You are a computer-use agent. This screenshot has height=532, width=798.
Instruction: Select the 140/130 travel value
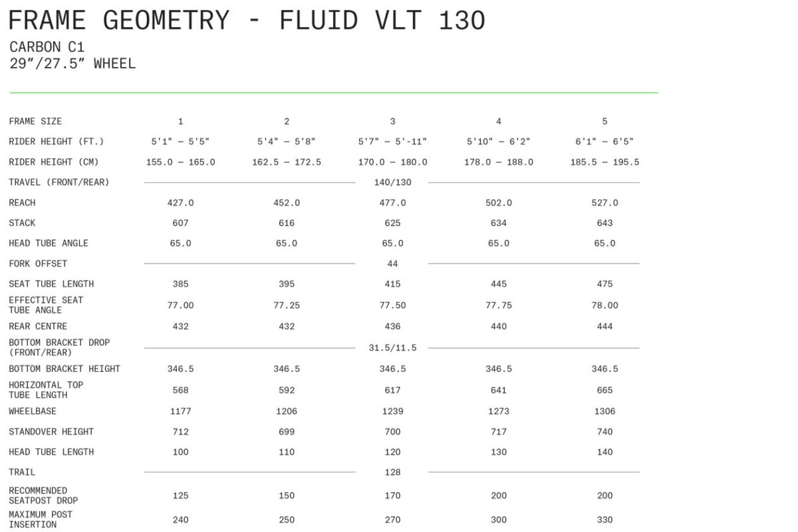pos(393,182)
